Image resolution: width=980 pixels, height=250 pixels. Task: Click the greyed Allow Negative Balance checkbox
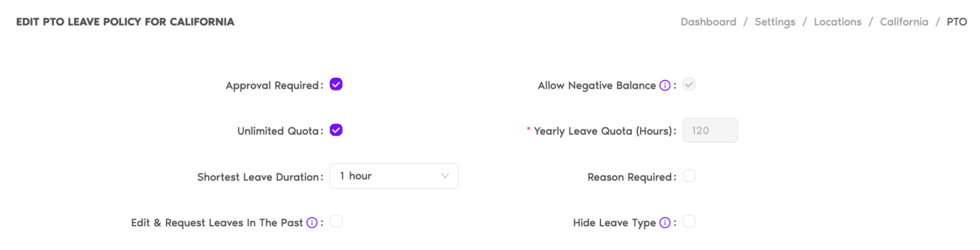[689, 84]
